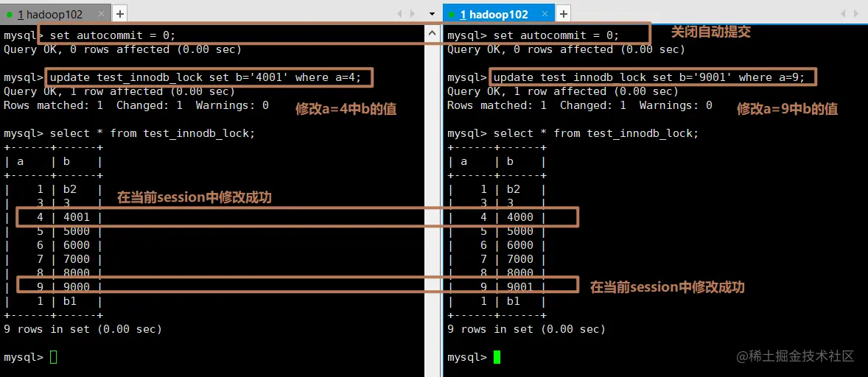868x377 pixels.
Task: Click the left terminal's 'set autocommit = 0;' command
Action: (x=113, y=35)
